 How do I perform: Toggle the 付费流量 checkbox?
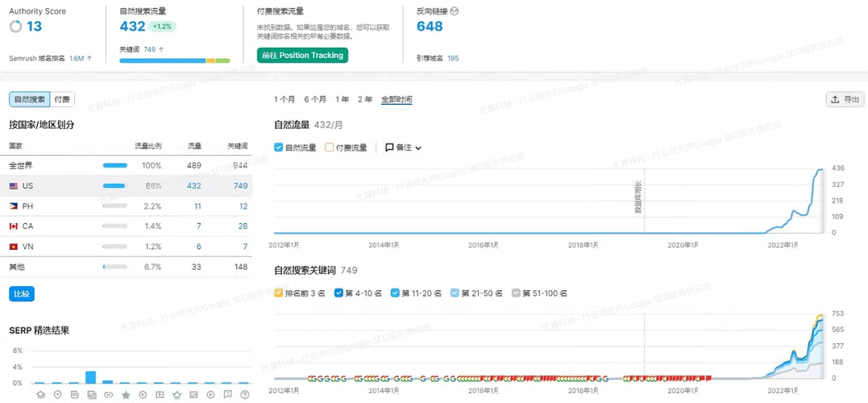coord(329,147)
